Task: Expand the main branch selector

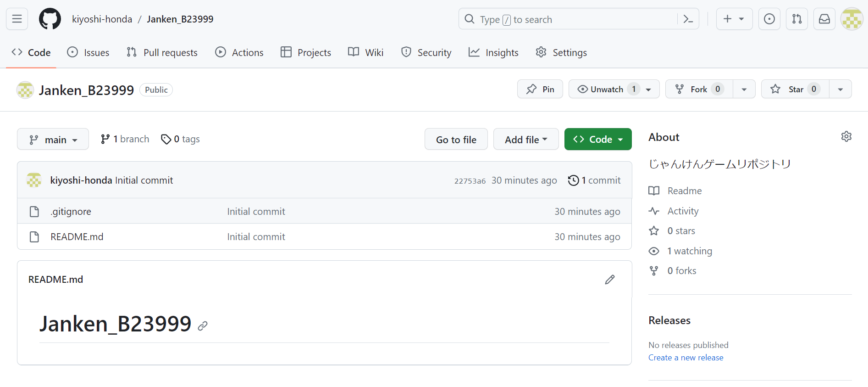Action: coord(53,139)
